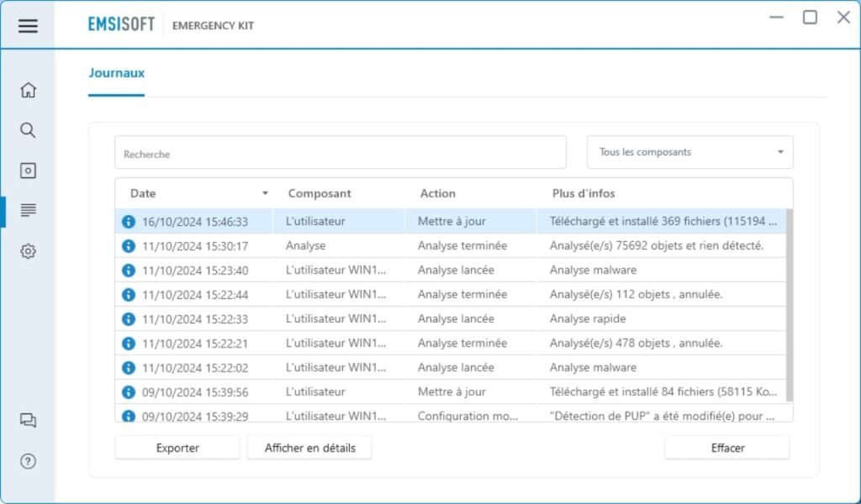Click the Afficher en détails button
Viewport: 861px width, 504px height.
tap(309, 448)
